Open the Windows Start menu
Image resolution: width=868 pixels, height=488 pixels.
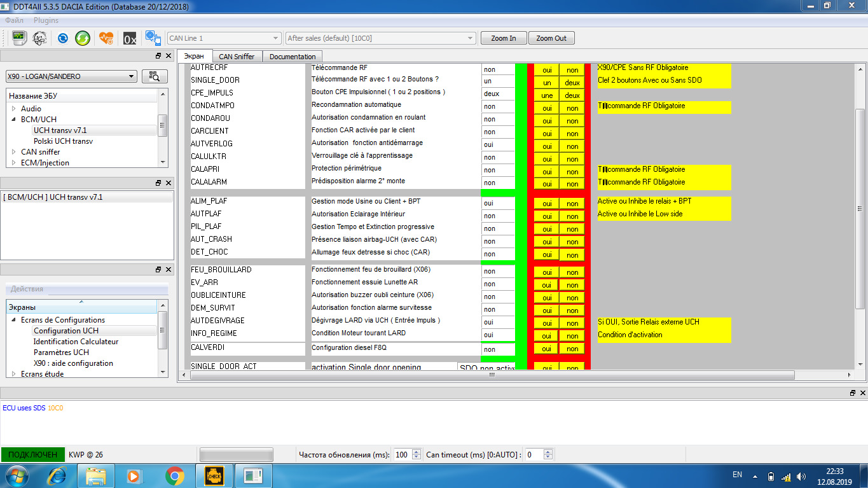click(x=15, y=475)
